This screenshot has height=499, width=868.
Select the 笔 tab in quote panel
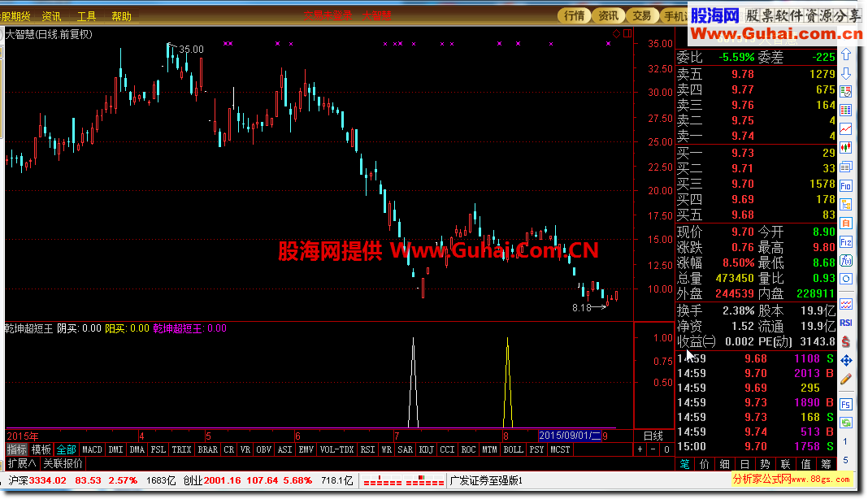[x=685, y=464]
